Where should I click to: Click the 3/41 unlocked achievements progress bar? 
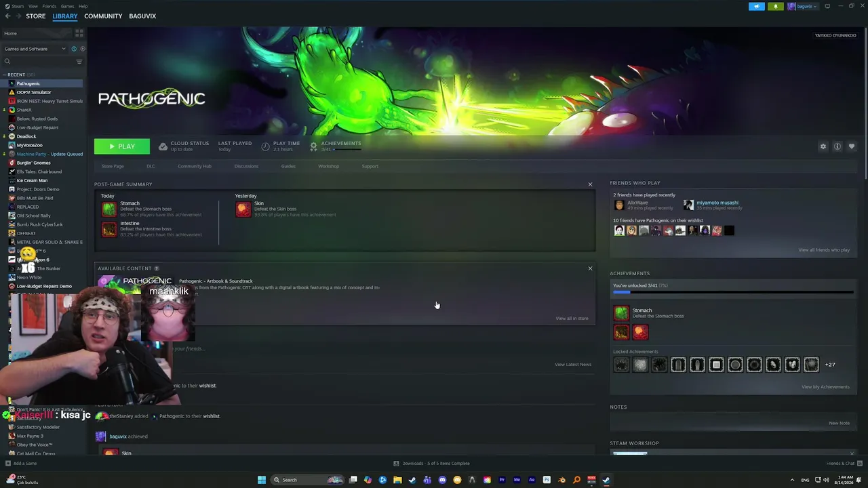point(733,293)
